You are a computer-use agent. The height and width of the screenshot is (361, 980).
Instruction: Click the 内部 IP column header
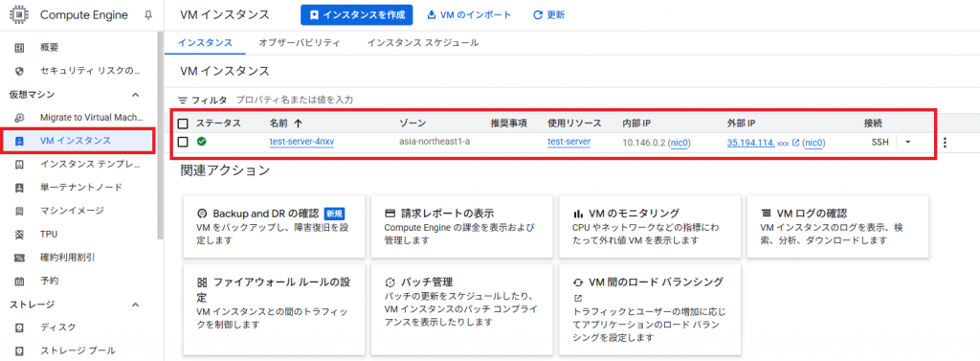click(636, 124)
